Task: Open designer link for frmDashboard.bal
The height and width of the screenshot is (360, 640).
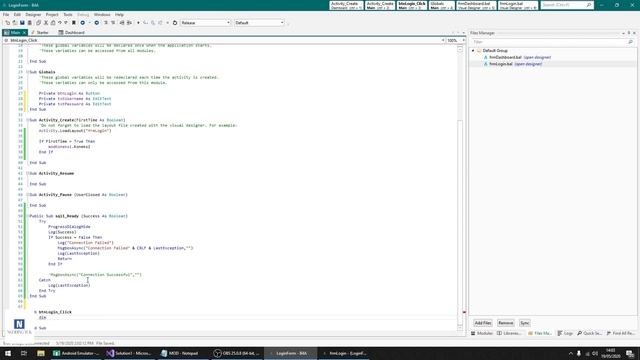Action: click(x=537, y=58)
